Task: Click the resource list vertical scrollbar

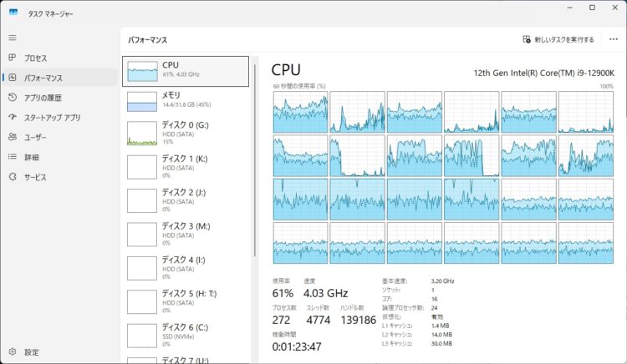Action: coord(256,150)
